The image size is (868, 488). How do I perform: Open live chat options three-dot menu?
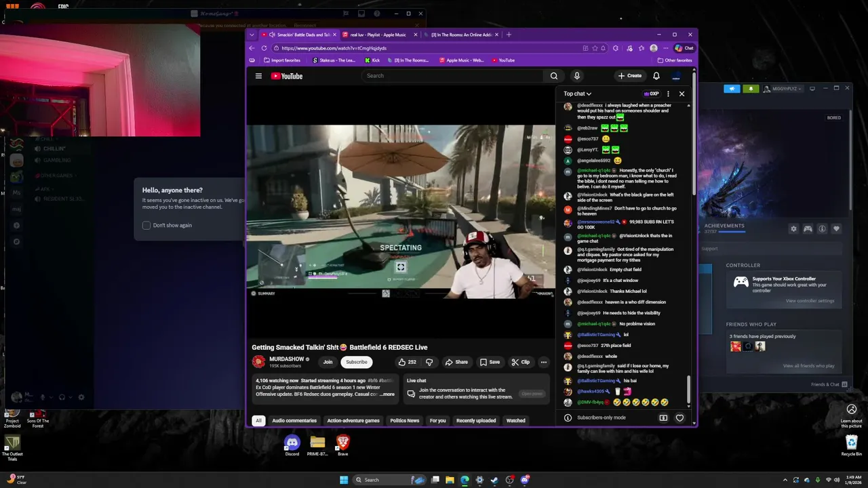668,94
